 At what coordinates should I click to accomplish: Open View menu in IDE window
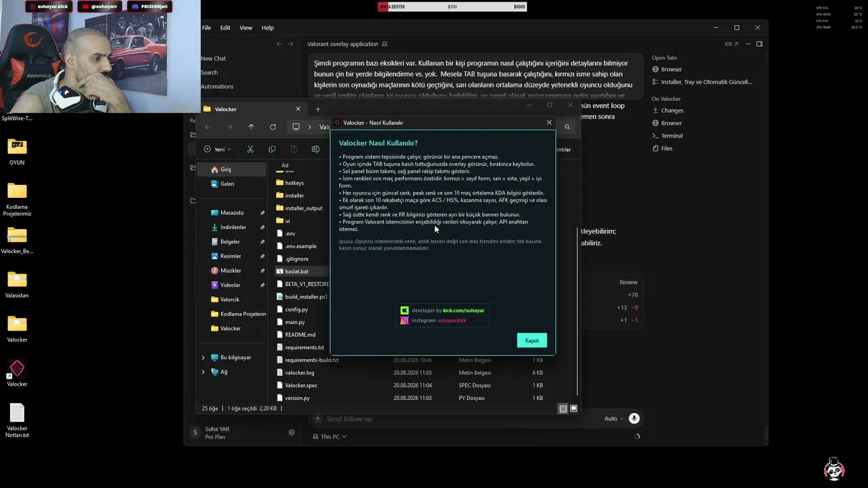pos(245,28)
